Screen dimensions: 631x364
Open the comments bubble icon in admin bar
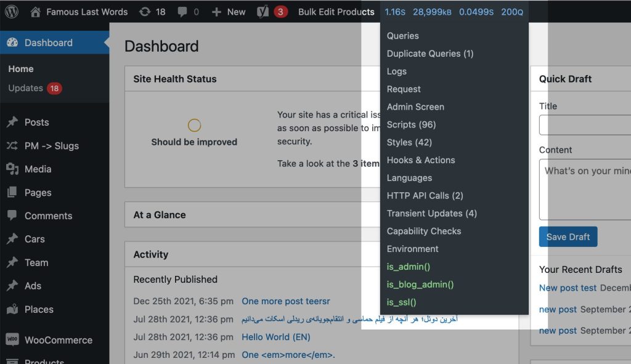pos(182,12)
